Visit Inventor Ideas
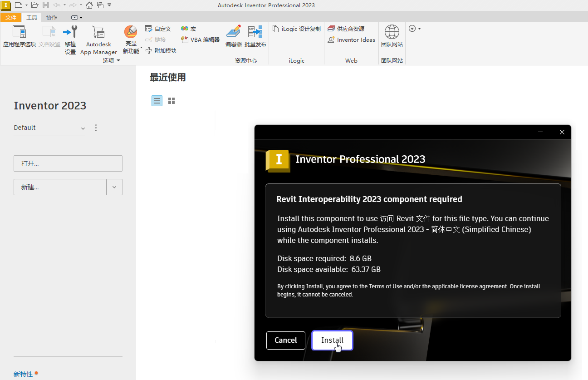This screenshot has height=380, width=588. (352, 39)
